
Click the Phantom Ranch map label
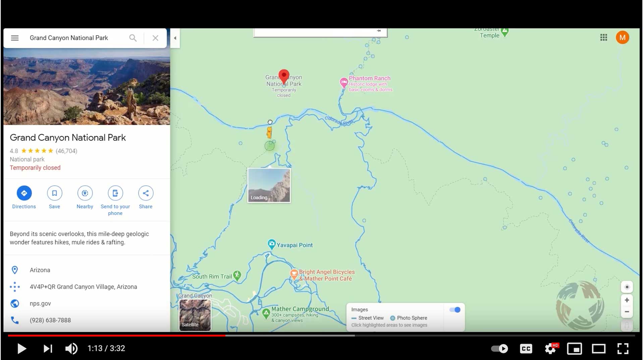click(369, 78)
